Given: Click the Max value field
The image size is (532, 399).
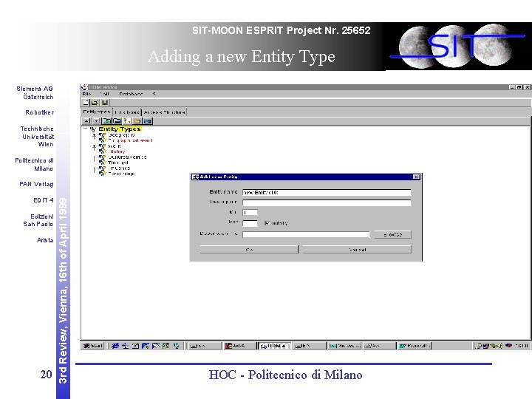Looking at the screenshot, I should (x=250, y=223).
